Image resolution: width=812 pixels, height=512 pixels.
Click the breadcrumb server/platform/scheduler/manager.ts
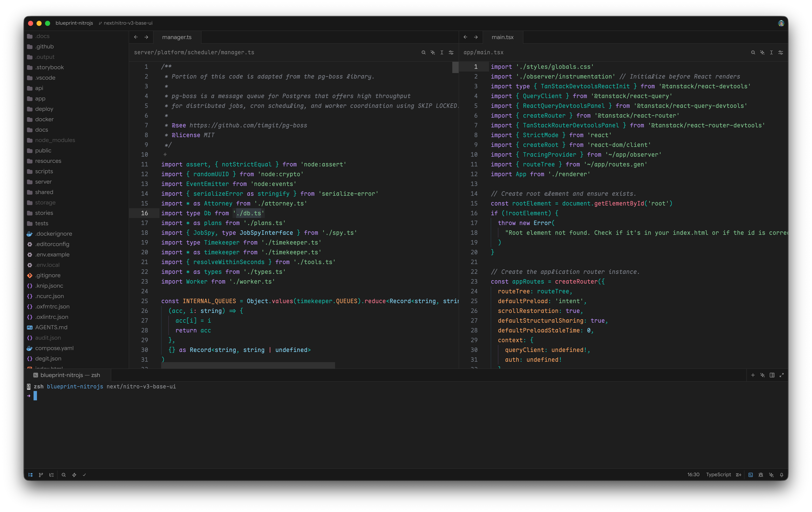tap(194, 52)
